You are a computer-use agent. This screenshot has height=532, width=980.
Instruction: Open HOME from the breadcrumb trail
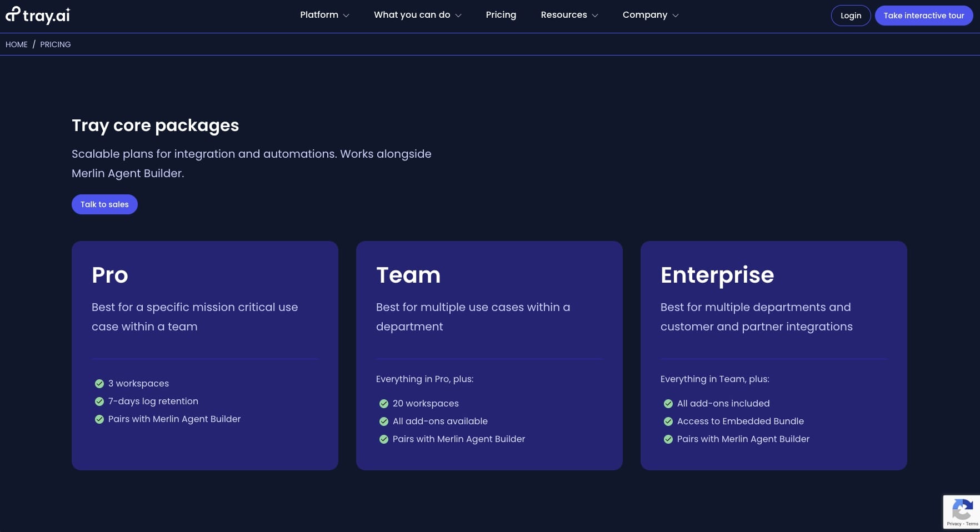point(16,44)
